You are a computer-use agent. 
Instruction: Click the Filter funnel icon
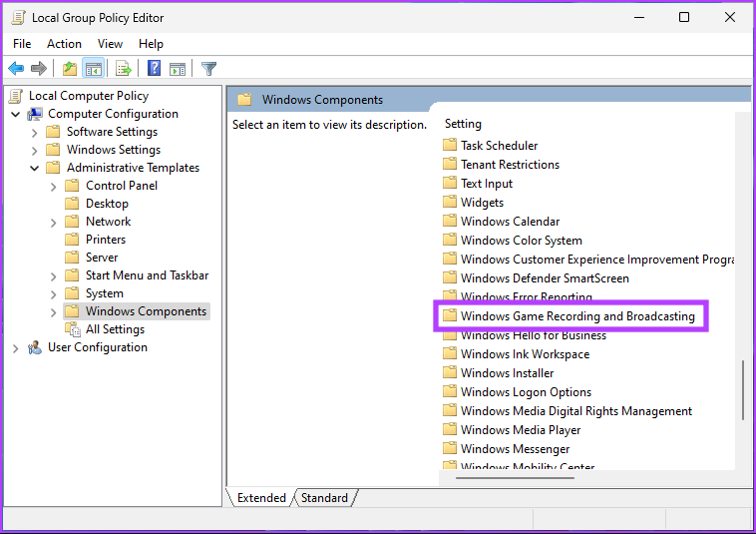(208, 69)
